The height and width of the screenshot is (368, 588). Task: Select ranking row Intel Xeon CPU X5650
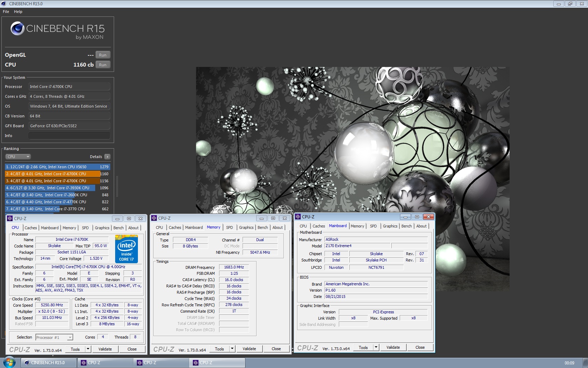[57, 167]
